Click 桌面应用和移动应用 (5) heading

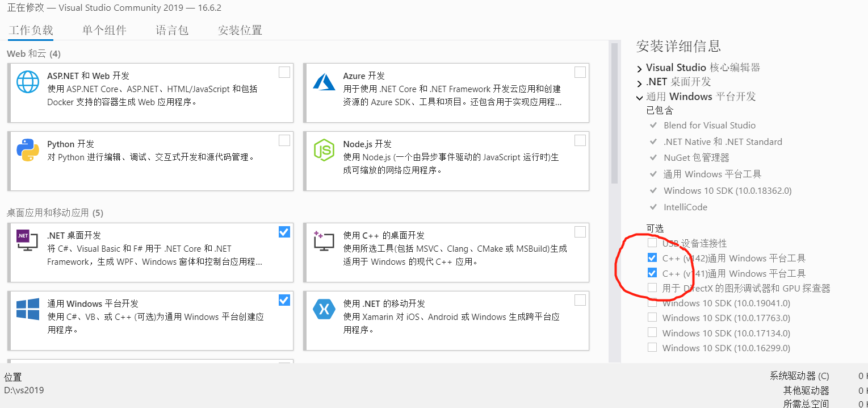tap(55, 213)
